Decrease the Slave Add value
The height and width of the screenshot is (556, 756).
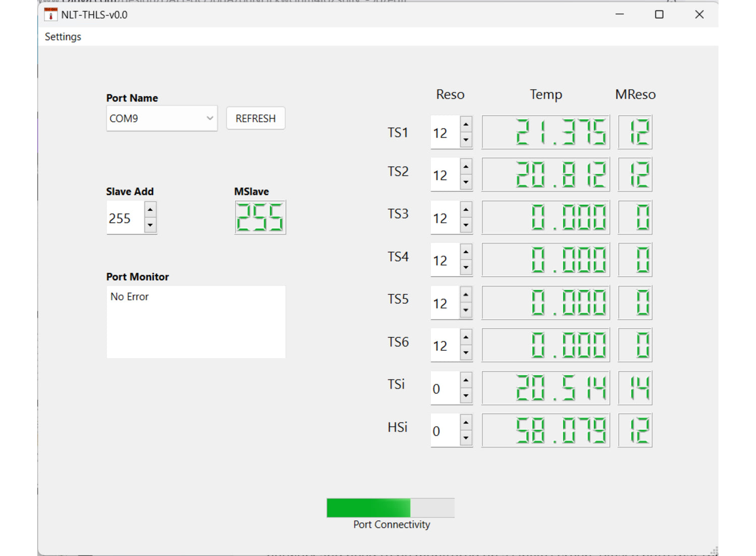[150, 225]
